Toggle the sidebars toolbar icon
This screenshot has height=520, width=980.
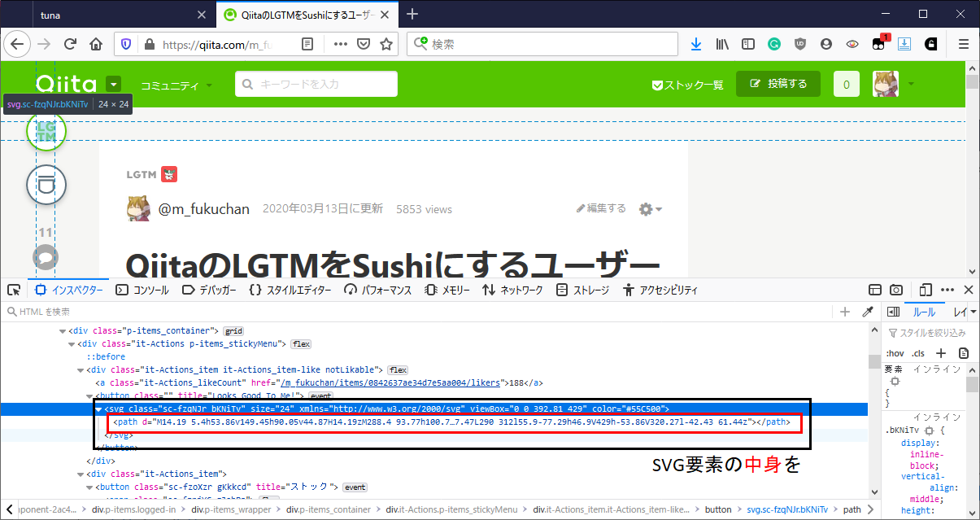[748, 44]
